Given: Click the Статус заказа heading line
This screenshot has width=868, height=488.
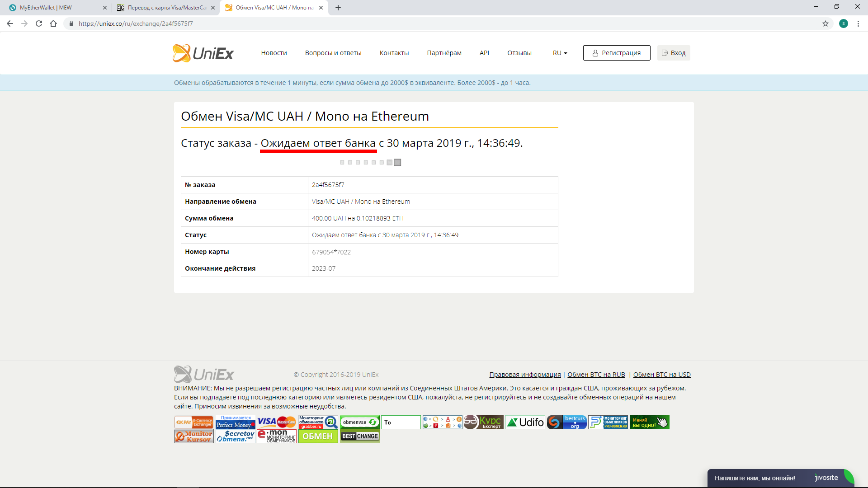Looking at the screenshot, I should tap(352, 143).
